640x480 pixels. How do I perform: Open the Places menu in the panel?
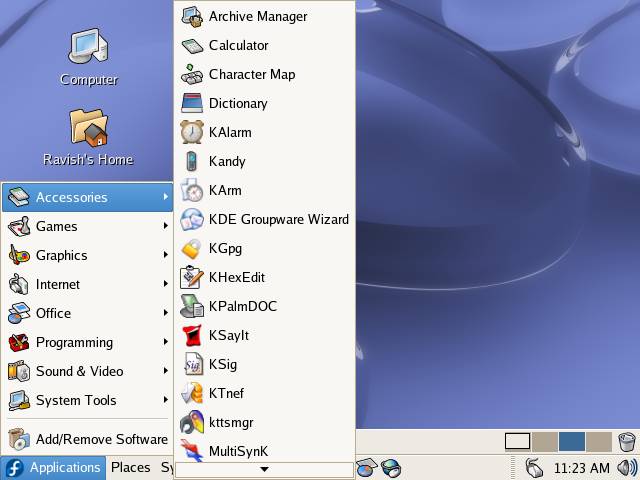point(130,467)
